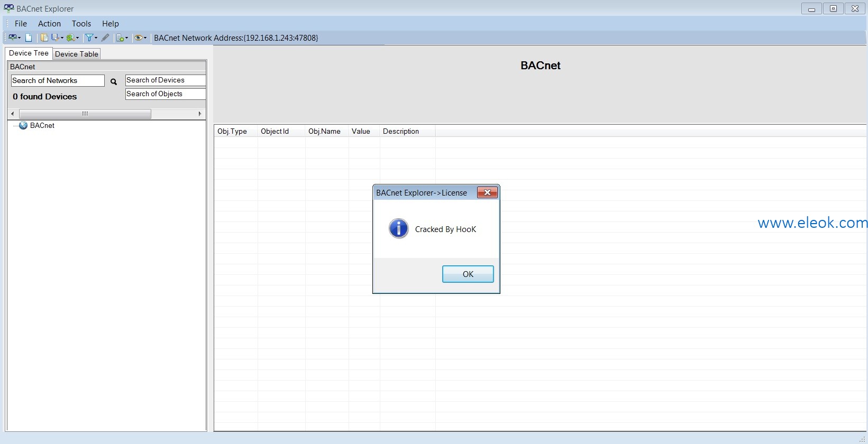Open the Help menu
This screenshot has height=444, width=868.
111,23
